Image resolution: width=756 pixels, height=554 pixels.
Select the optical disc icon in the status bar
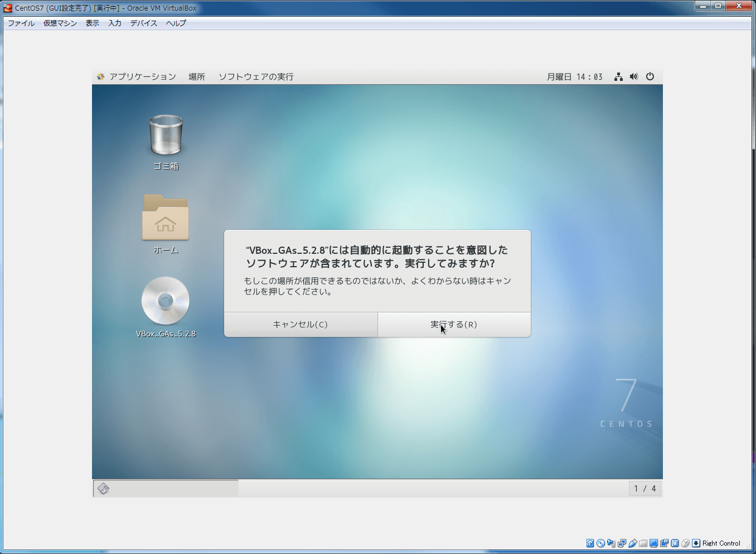(600, 543)
